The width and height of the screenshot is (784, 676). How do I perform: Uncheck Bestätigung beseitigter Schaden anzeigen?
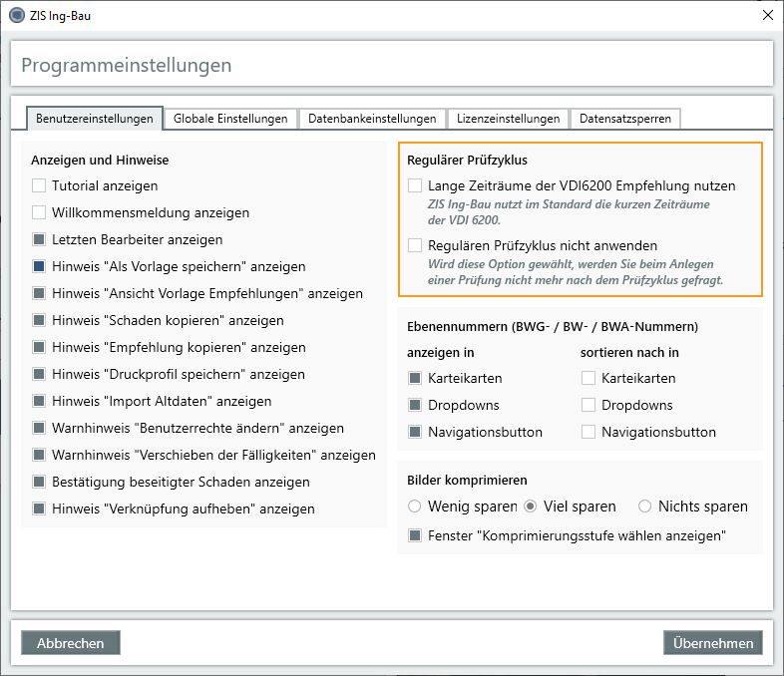click(39, 483)
